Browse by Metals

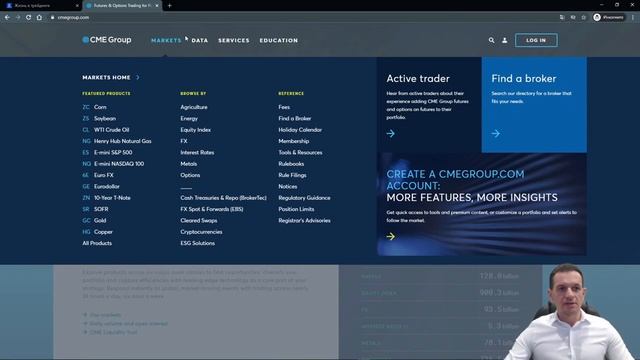189,164
